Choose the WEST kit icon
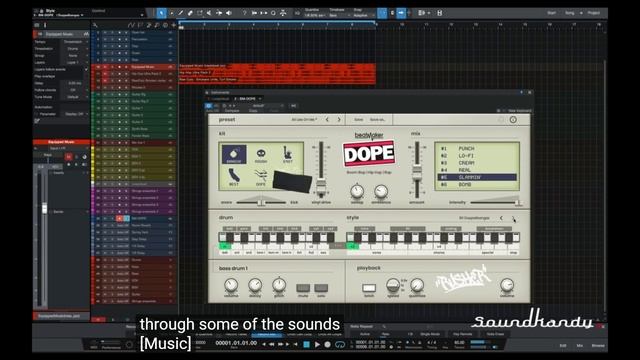This screenshot has width=640, height=360. coord(234,178)
